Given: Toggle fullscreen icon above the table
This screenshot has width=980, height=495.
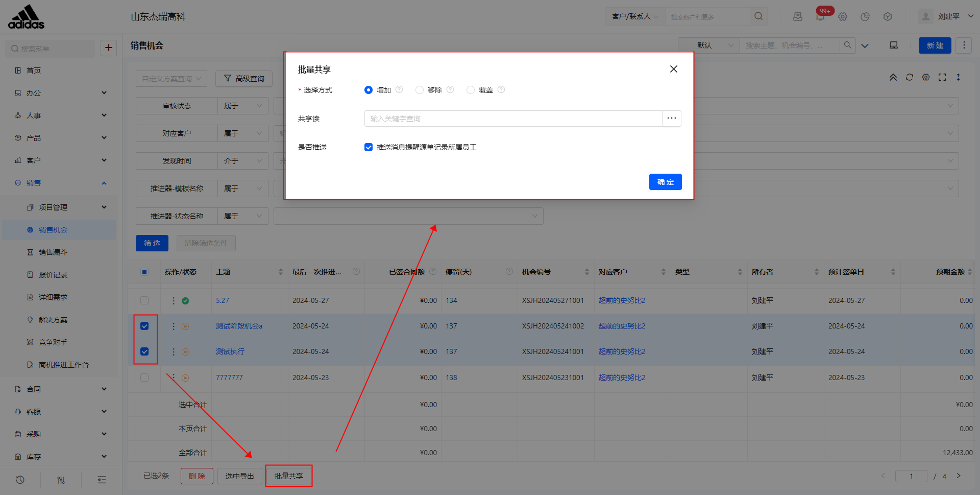Looking at the screenshot, I should pyautogui.click(x=942, y=77).
